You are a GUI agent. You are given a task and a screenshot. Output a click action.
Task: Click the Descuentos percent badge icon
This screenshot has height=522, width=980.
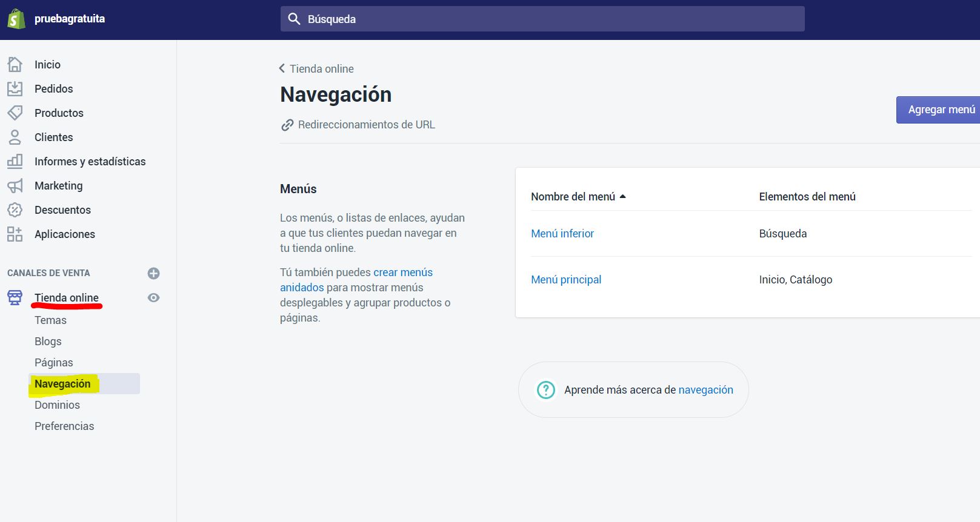pos(15,210)
